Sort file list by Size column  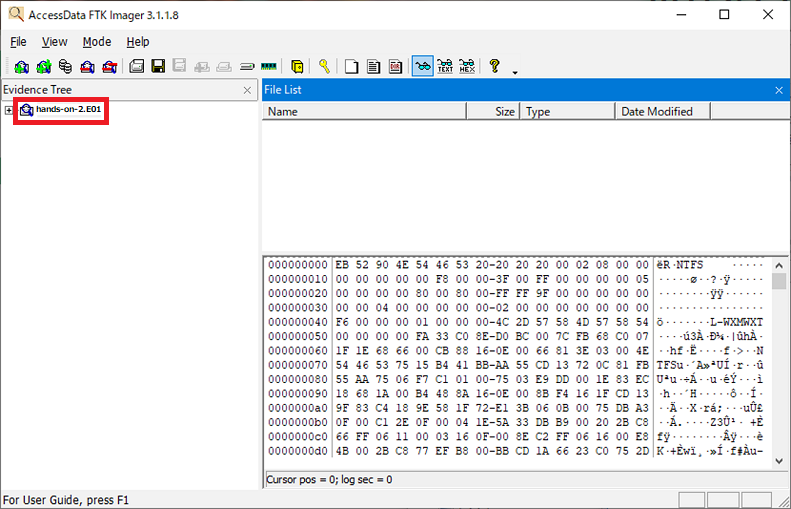[x=493, y=111]
